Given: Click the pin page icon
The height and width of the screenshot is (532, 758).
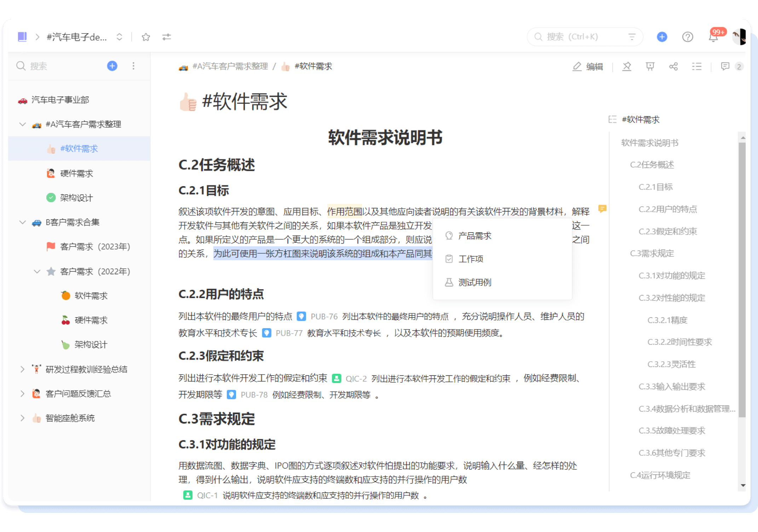Looking at the screenshot, I should [627, 67].
